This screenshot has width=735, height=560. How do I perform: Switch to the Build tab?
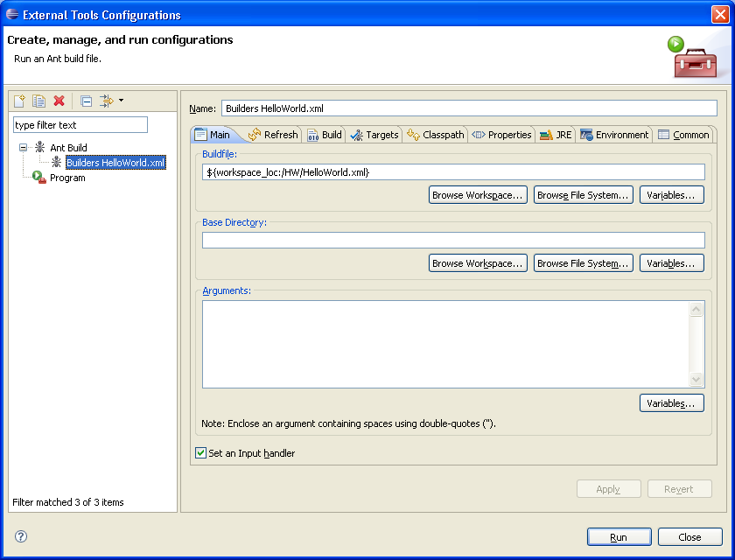point(325,135)
